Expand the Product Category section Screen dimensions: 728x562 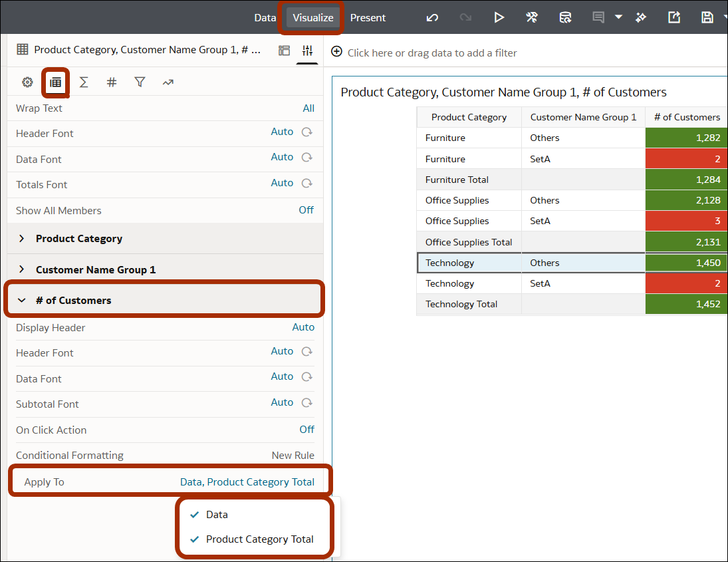79,239
